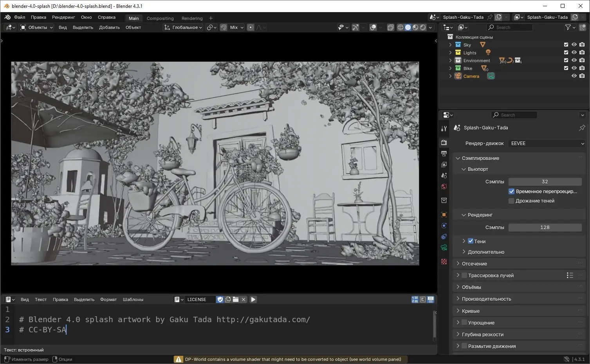This screenshot has height=364, width=590.
Task: Expand the Трассировка лучей panel
Action: pyautogui.click(x=458, y=275)
